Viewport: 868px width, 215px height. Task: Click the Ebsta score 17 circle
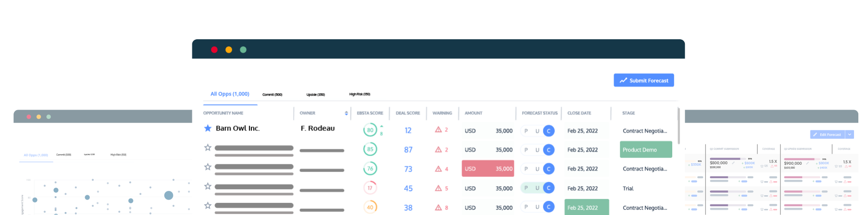pos(370,188)
